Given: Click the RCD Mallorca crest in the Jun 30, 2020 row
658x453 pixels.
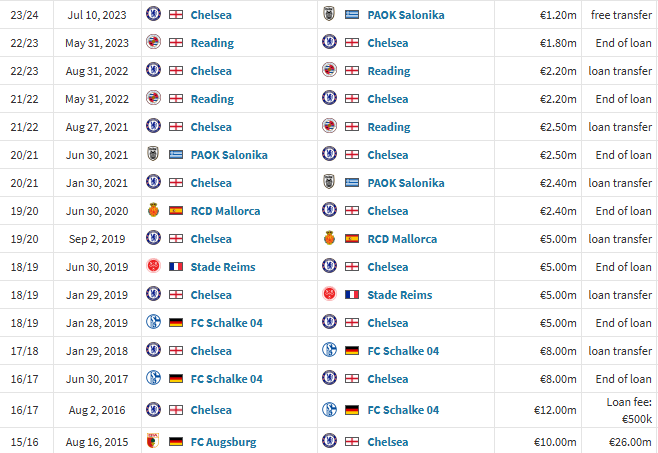Looking at the screenshot, I should point(153,210).
